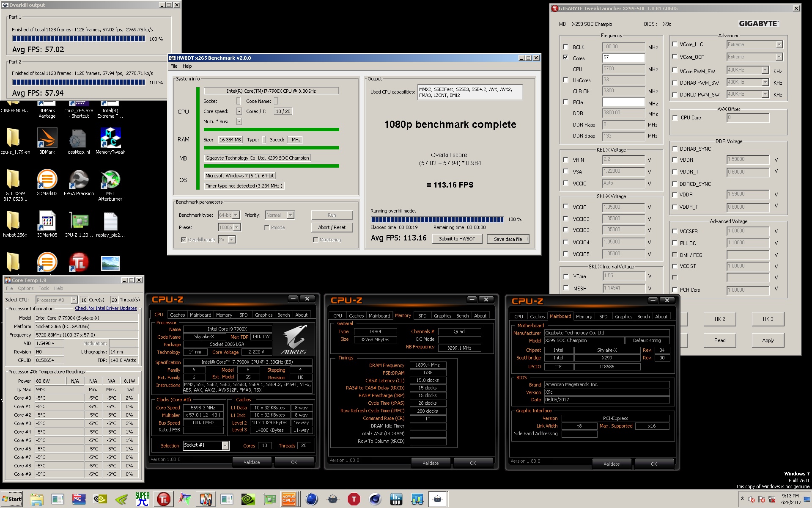Open the GPU-Z desktop icon
812x508 pixels.
79,224
